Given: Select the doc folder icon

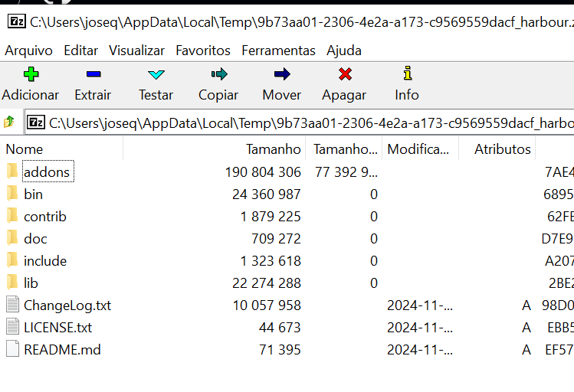Looking at the screenshot, I should tap(12, 238).
